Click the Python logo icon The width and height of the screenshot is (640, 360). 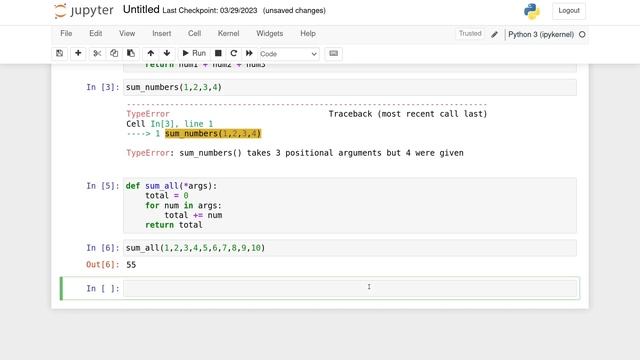[x=531, y=11]
